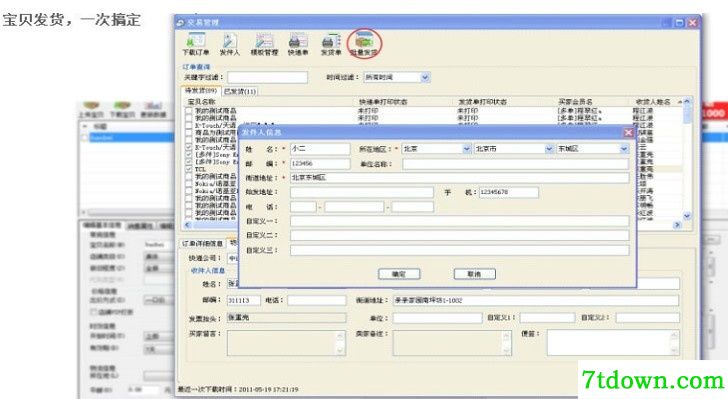Cancel the dialog with 取消 button
The height and width of the screenshot is (399, 728).
tap(474, 274)
